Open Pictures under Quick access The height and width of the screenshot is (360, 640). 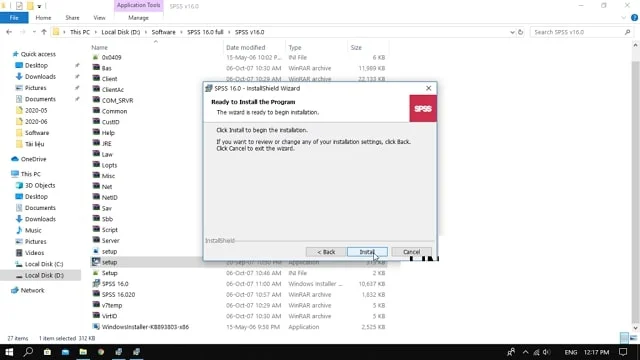(36, 88)
